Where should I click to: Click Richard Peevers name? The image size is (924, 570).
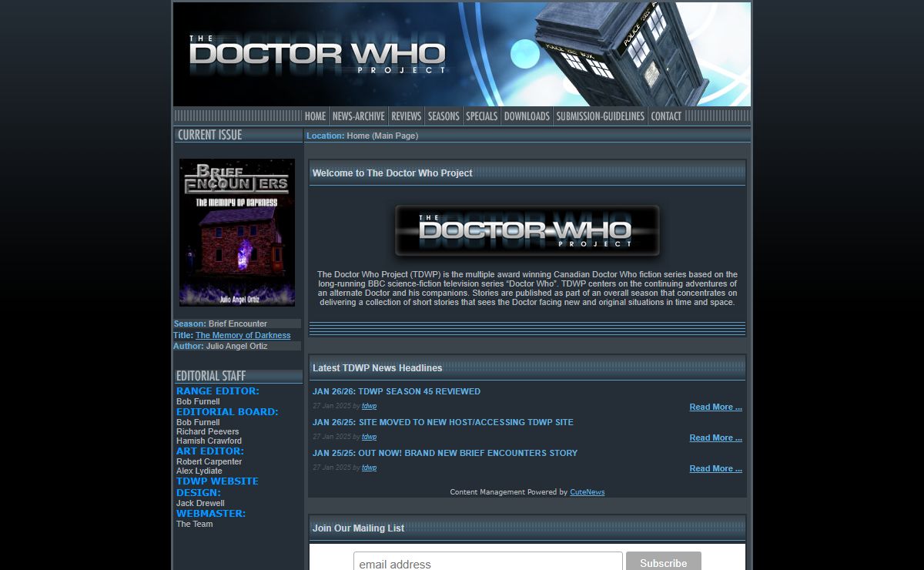point(208,431)
